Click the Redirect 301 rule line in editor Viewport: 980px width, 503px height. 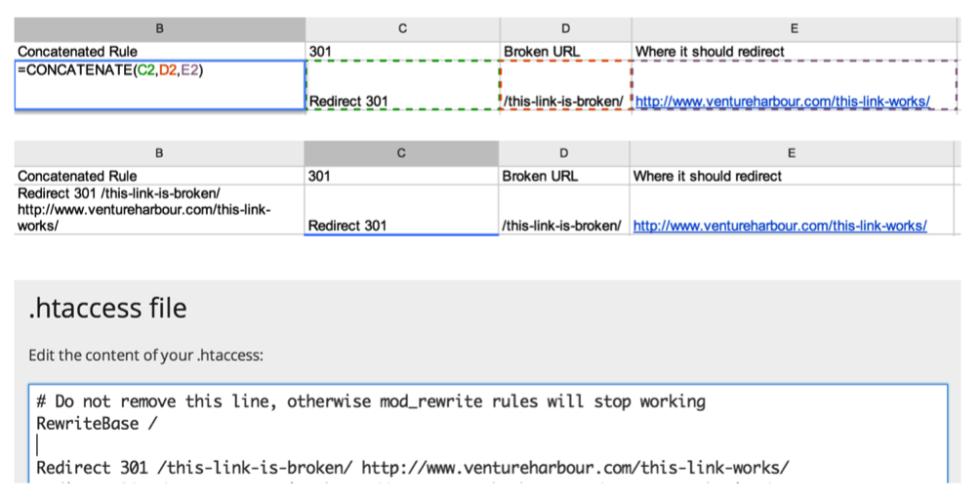413,467
